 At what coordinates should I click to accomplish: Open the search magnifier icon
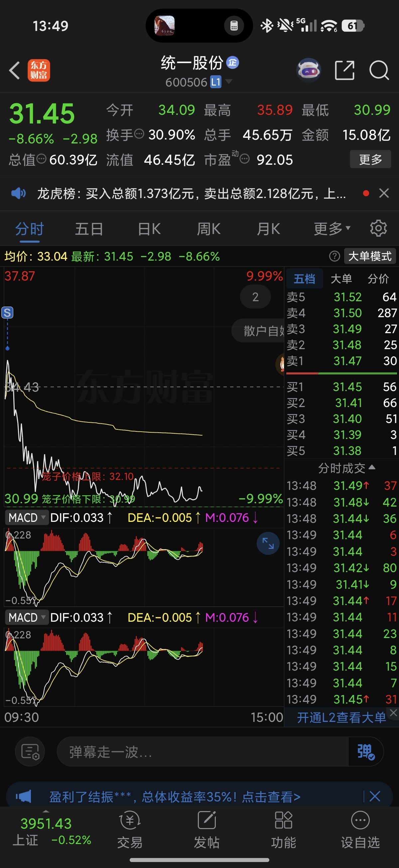(379, 71)
